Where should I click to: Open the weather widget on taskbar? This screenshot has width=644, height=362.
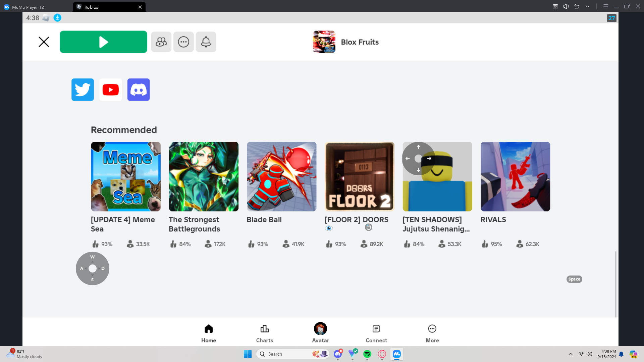pyautogui.click(x=24, y=354)
